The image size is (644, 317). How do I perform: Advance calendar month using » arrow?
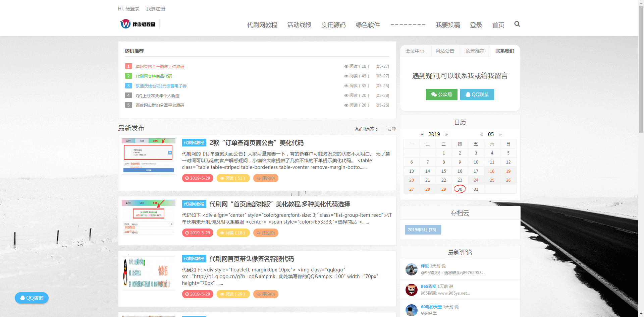[500, 134]
